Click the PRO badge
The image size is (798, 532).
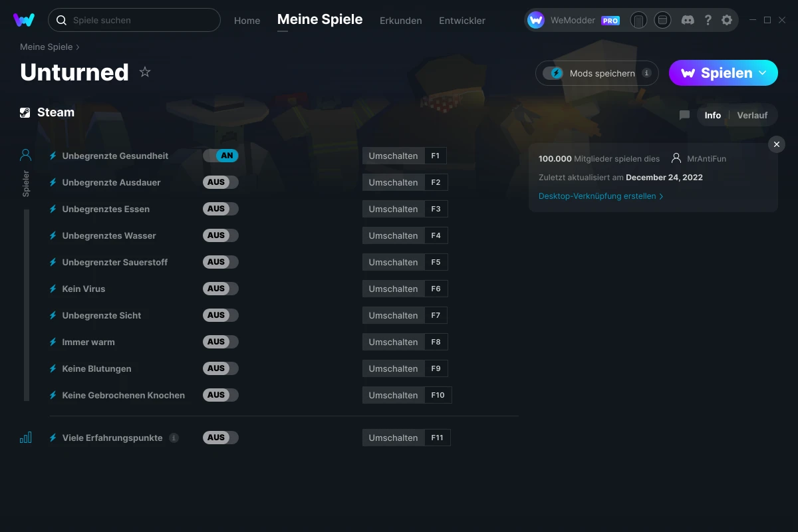(610, 21)
